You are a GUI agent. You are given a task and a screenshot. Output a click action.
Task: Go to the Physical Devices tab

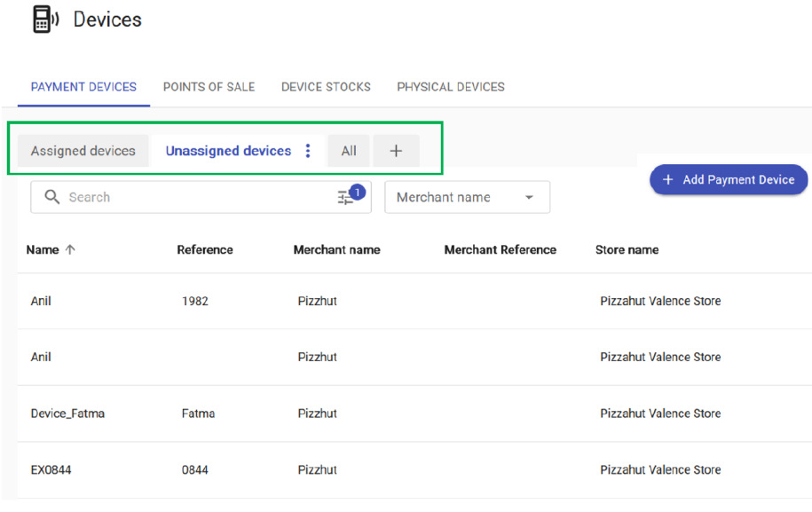(451, 87)
